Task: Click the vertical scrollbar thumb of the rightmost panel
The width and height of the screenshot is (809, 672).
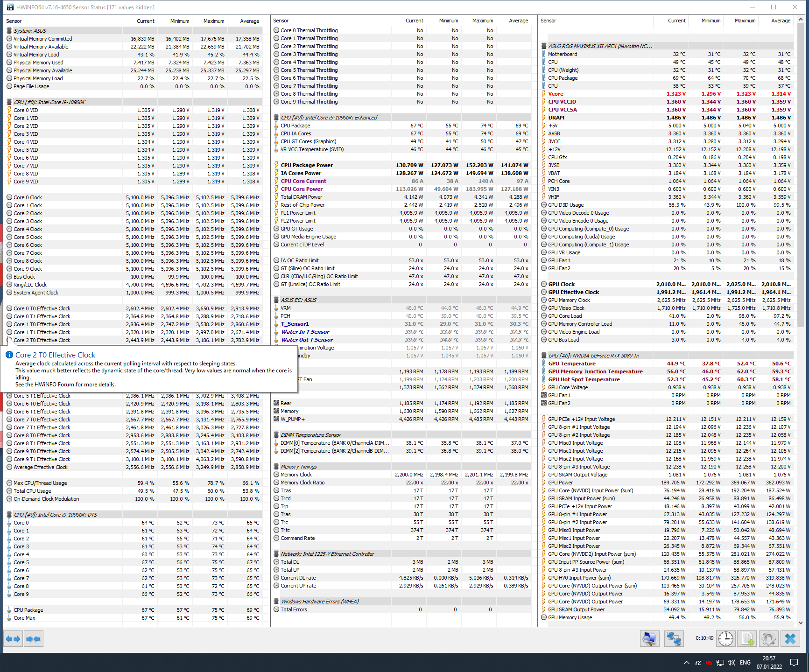Action: pos(801,175)
